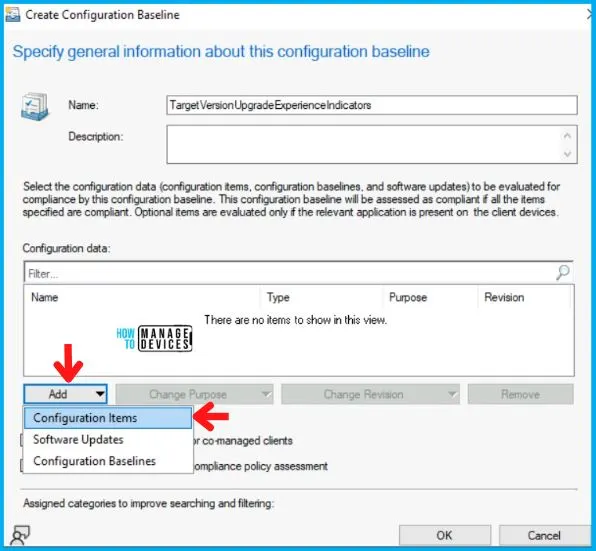Click the Description scrollbar down arrow

[x=567, y=154]
